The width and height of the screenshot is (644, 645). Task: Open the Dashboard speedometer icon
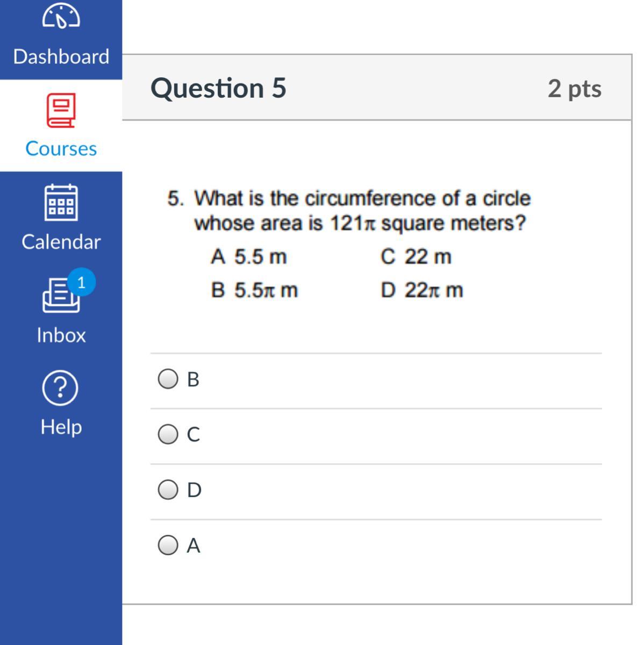[x=61, y=17]
